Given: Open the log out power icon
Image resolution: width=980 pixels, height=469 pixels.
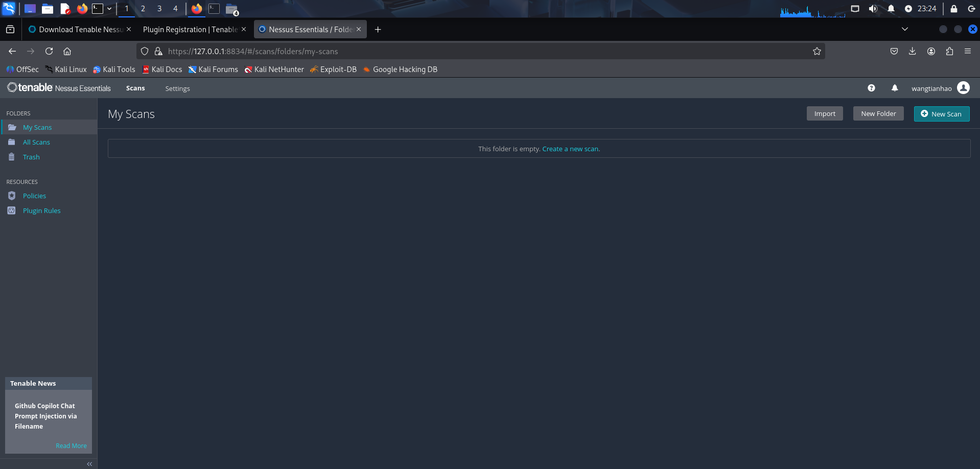Looking at the screenshot, I should coord(971,9).
